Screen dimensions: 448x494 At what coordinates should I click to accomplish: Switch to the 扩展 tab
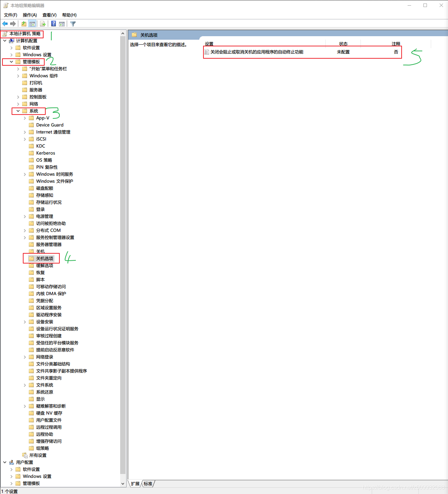point(135,484)
